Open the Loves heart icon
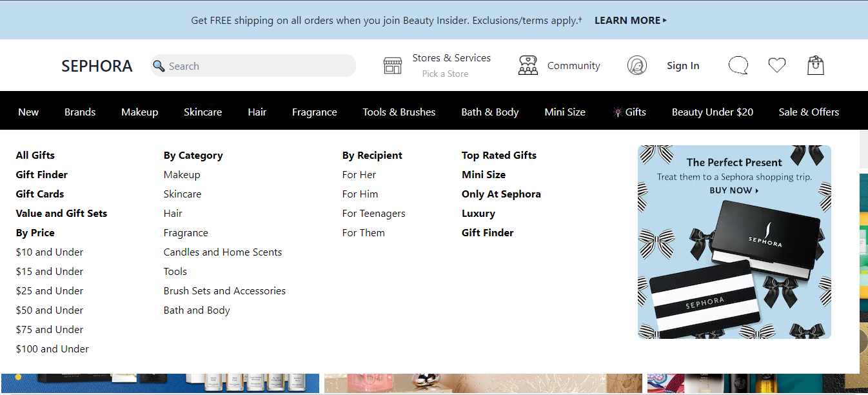The height and width of the screenshot is (395, 868). click(776, 65)
